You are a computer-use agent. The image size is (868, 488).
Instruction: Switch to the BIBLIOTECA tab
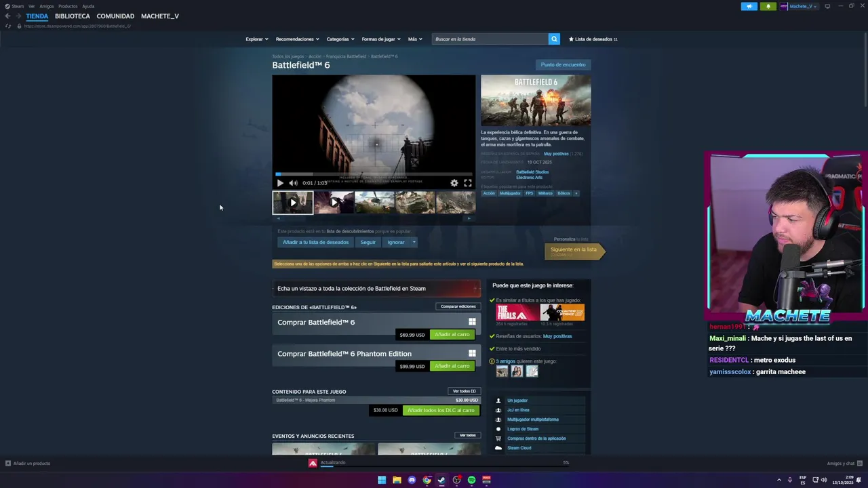click(73, 16)
